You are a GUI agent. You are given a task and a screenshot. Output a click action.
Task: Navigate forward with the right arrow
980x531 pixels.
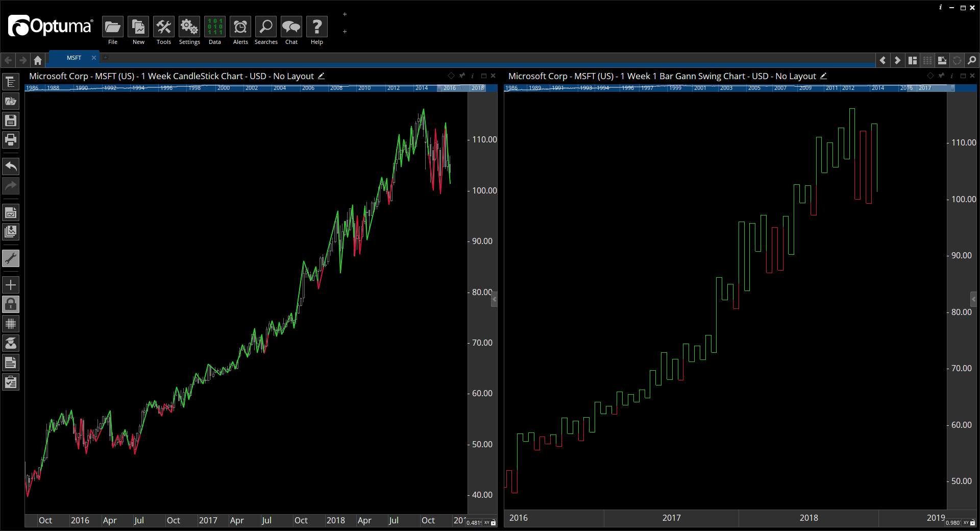point(23,60)
